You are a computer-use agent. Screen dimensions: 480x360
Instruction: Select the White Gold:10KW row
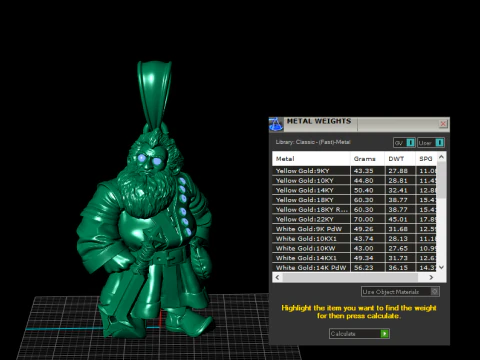coord(354,248)
